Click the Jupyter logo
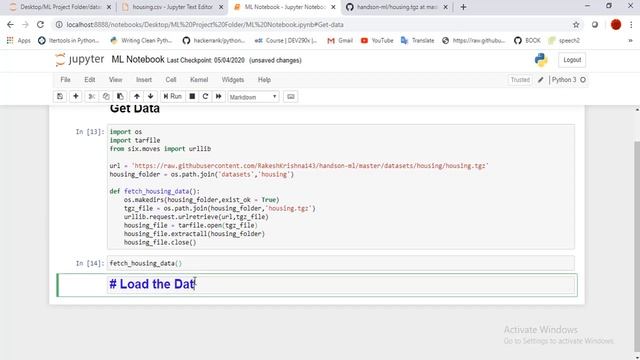Viewport: 640px width, 360px height. (x=80, y=60)
